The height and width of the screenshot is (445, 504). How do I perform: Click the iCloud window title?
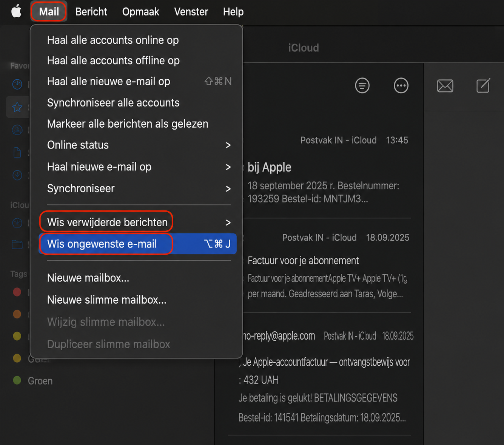tap(304, 48)
